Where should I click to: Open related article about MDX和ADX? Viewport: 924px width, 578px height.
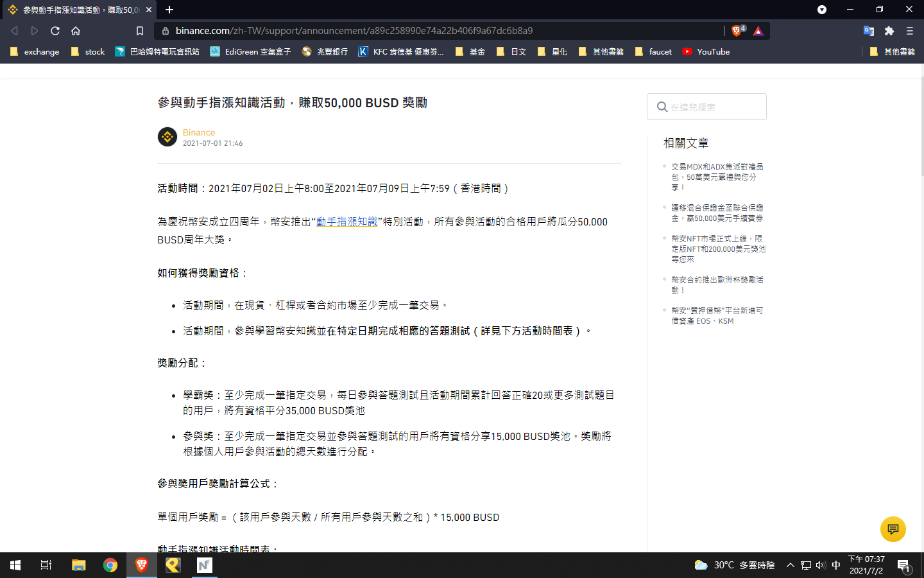pos(717,177)
